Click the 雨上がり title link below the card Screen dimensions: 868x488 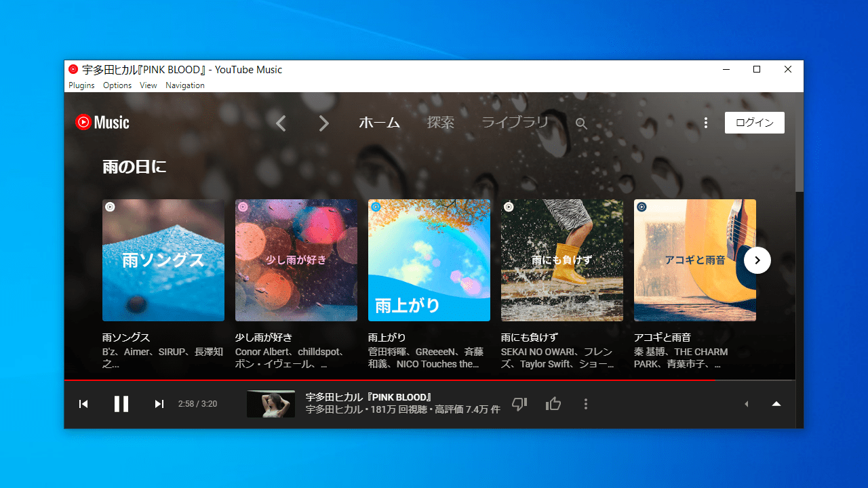387,338
